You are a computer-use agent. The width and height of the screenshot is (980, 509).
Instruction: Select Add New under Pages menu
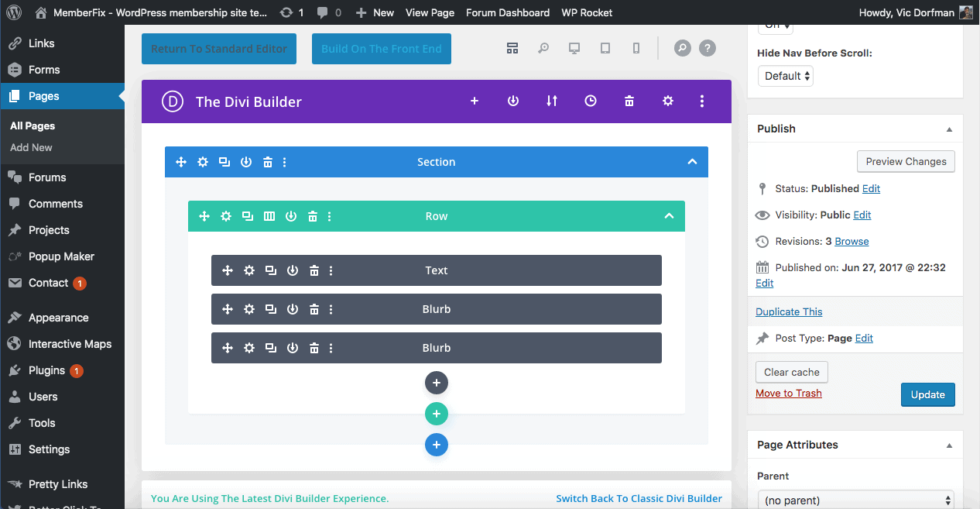32,147
